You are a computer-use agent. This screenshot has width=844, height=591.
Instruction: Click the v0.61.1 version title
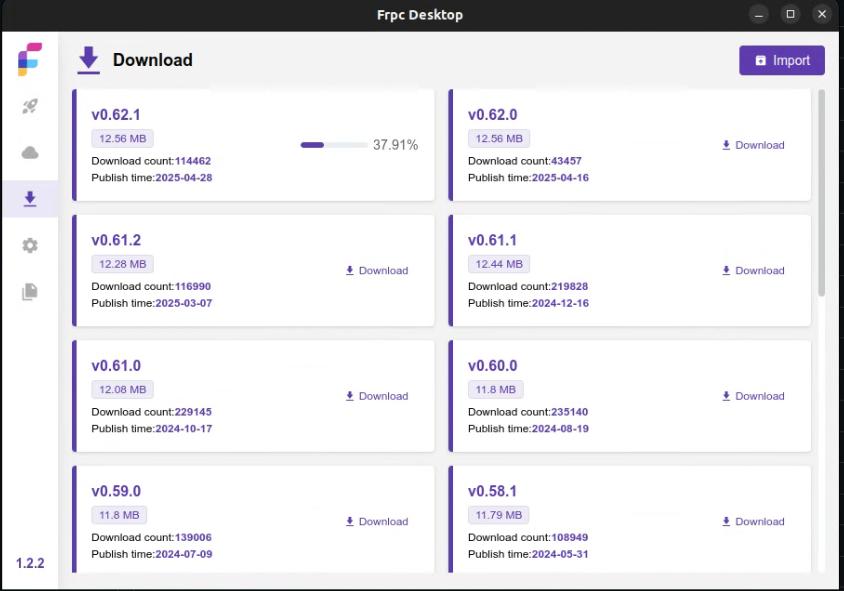coord(492,240)
